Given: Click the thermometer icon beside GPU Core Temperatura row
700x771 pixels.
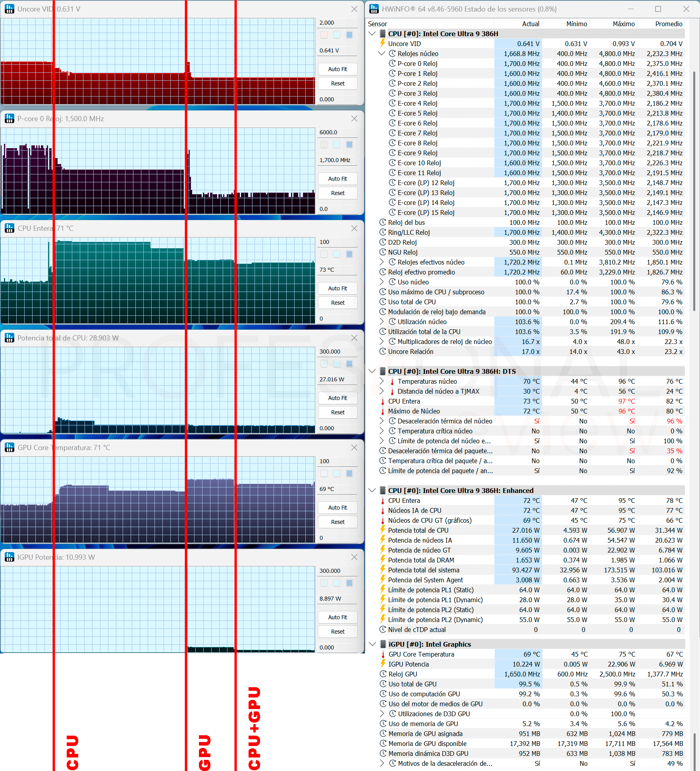Looking at the screenshot, I should click(383, 654).
